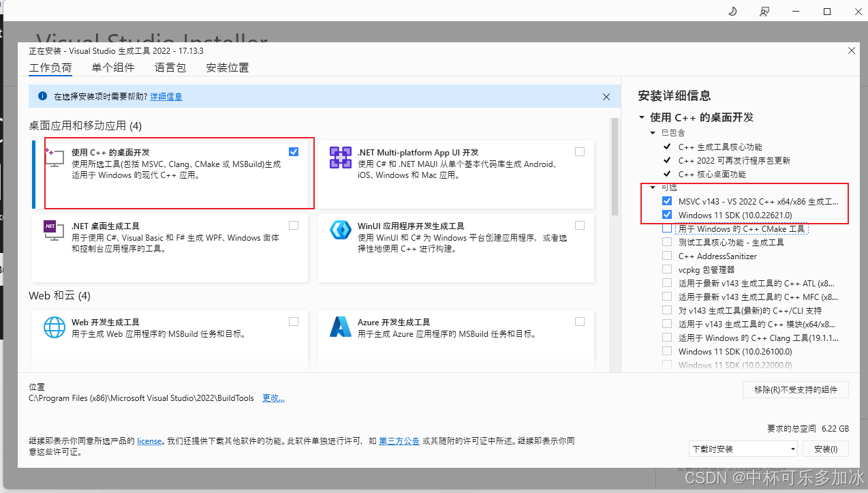
Task: Click the 桌面应用和移动应用 (4) heading
Action: [85, 125]
